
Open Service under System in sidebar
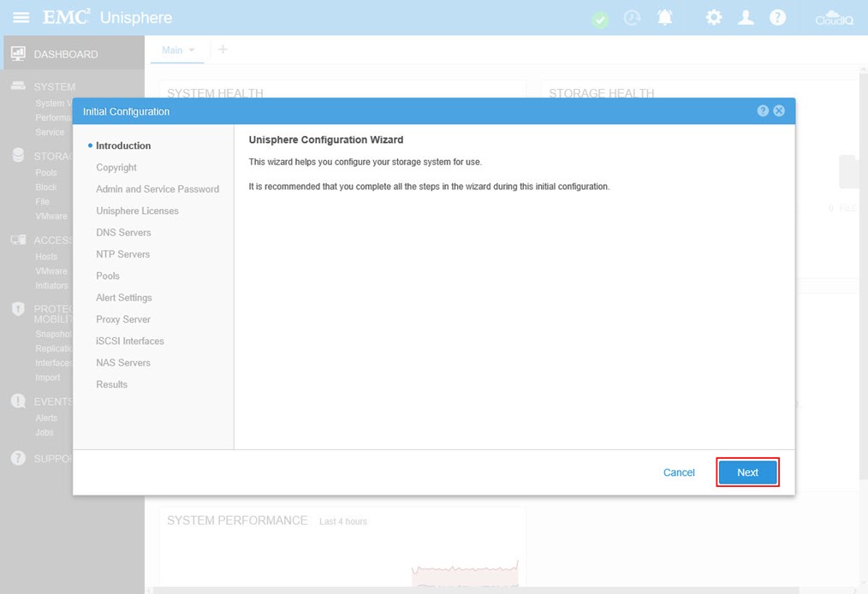pos(50,133)
